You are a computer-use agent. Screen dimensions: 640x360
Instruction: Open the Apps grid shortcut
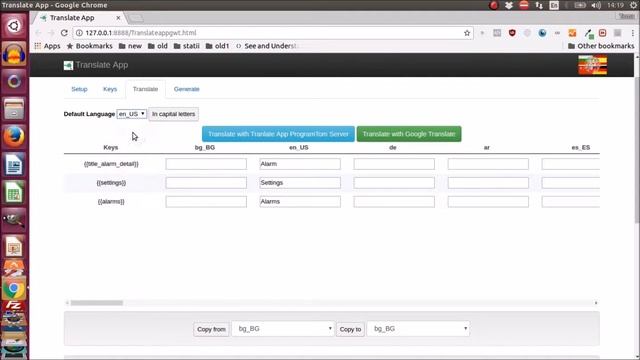47,46
